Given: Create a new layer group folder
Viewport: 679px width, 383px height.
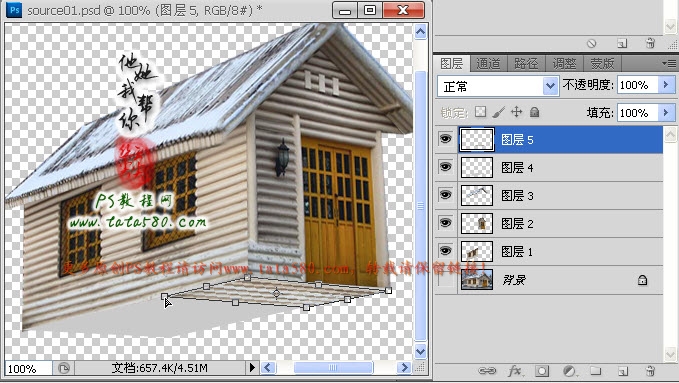Looking at the screenshot, I should [596, 370].
